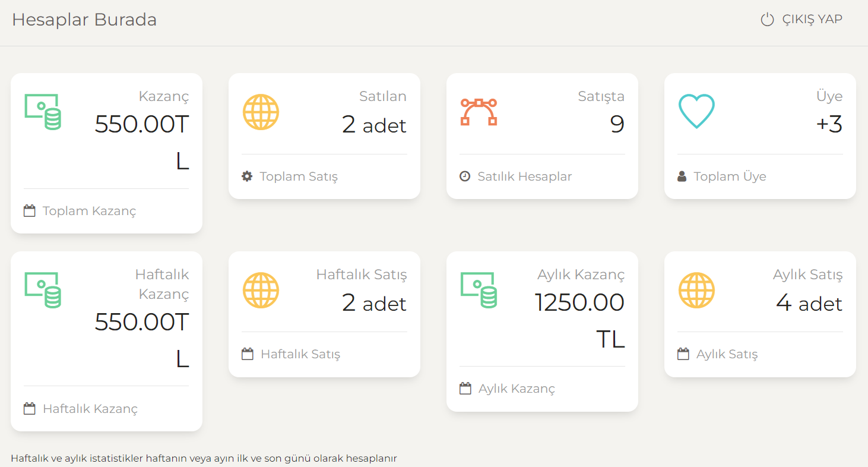Click the money icon in Aylık Kazanç card

(479, 290)
